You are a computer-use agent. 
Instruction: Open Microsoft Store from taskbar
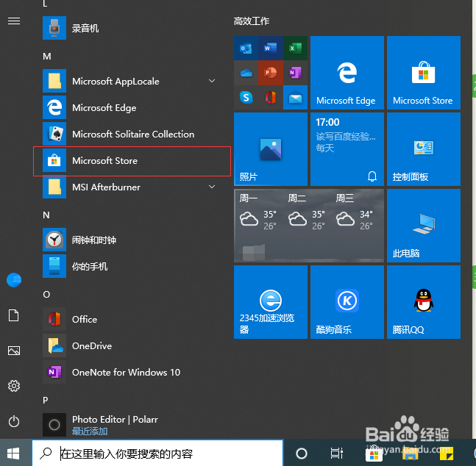(x=374, y=454)
